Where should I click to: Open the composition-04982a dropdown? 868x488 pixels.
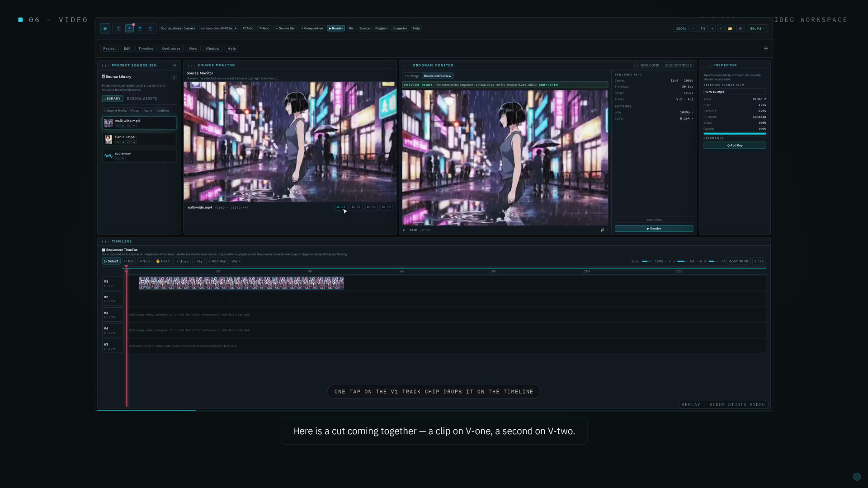point(219,28)
